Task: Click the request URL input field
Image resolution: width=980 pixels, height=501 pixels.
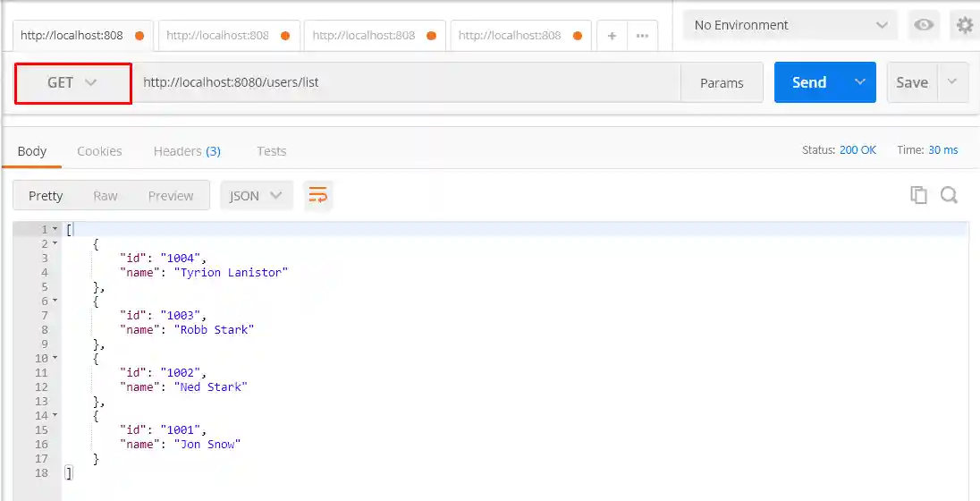Action: 407,82
